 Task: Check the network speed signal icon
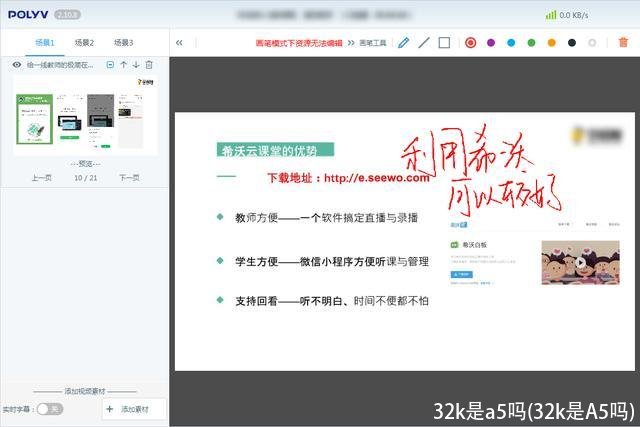pyautogui.click(x=551, y=15)
